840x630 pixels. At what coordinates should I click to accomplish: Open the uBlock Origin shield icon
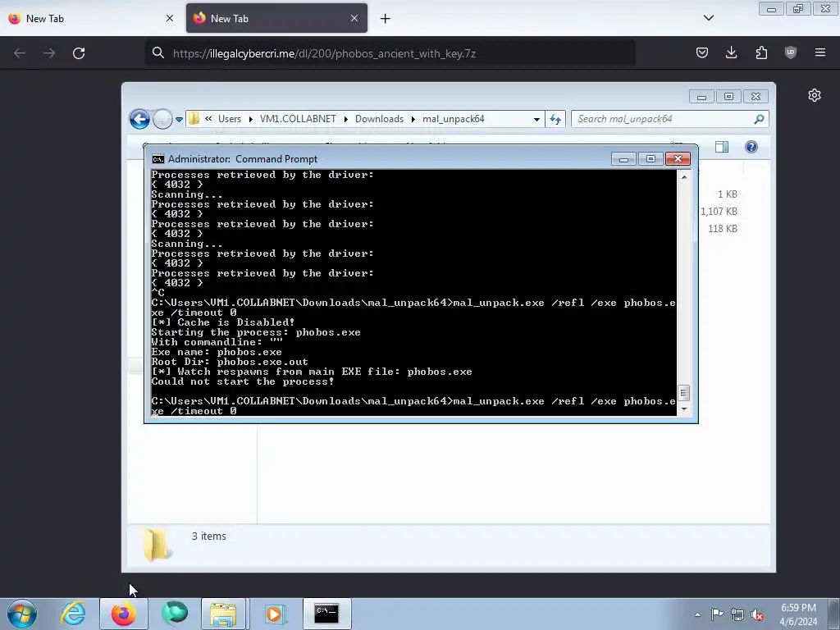[x=791, y=52]
